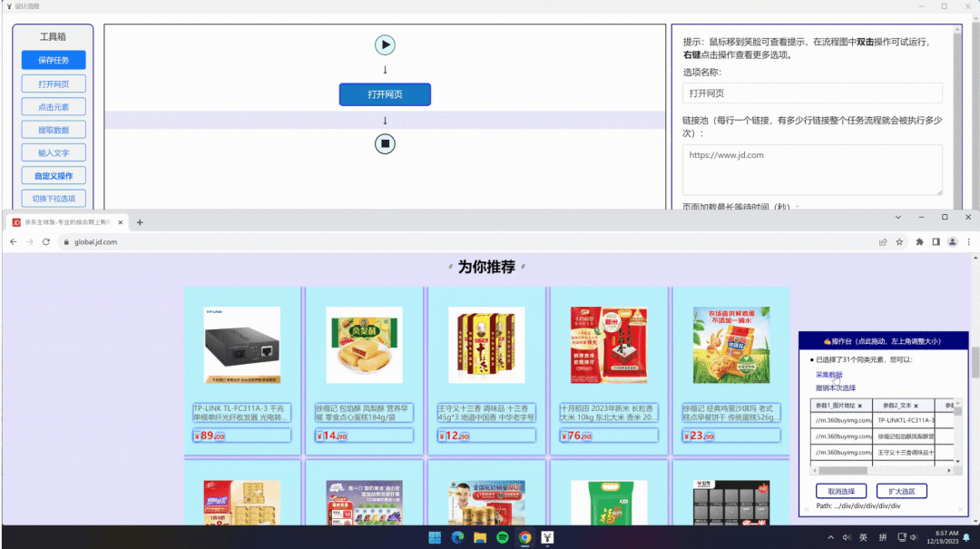
Task: Click the lock icon in the address bar
Action: pyautogui.click(x=66, y=242)
